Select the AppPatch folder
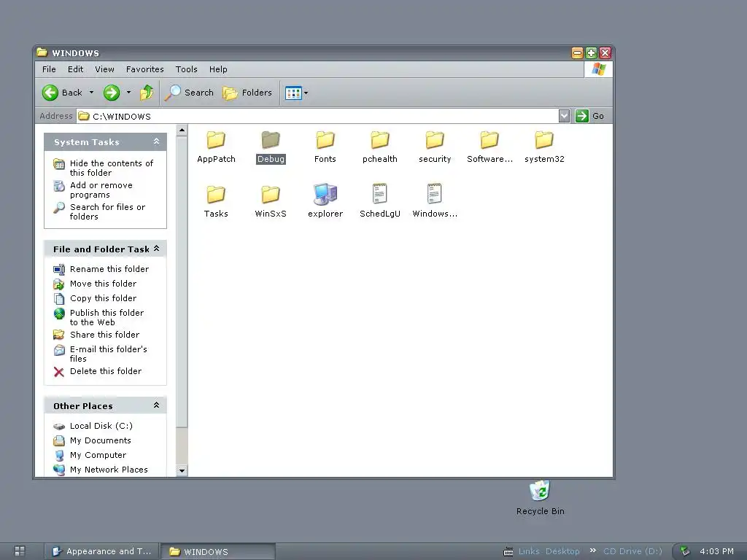 coord(216,147)
